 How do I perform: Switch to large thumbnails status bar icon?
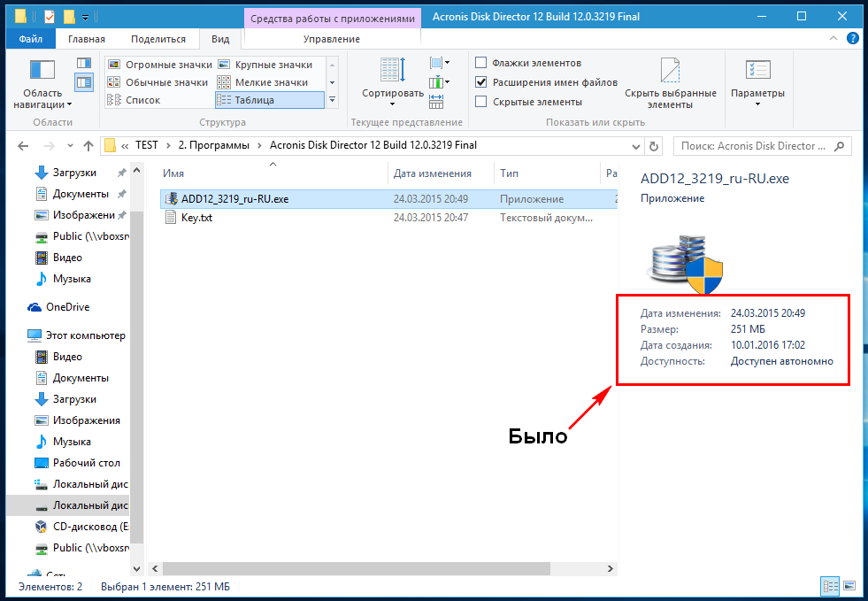849,586
